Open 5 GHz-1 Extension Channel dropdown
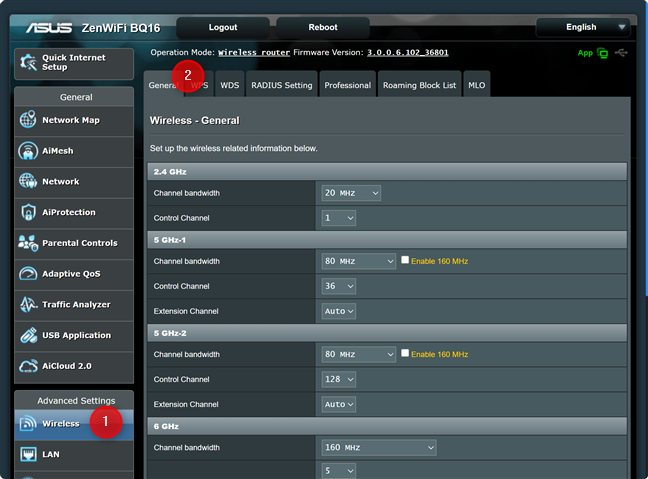The height and width of the screenshot is (479, 648). pos(338,311)
